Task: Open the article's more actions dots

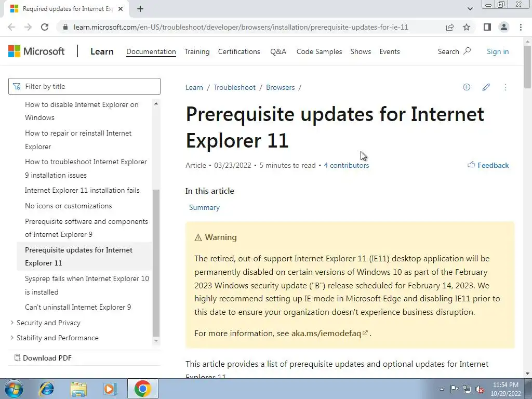Action: [x=505, y=87]
